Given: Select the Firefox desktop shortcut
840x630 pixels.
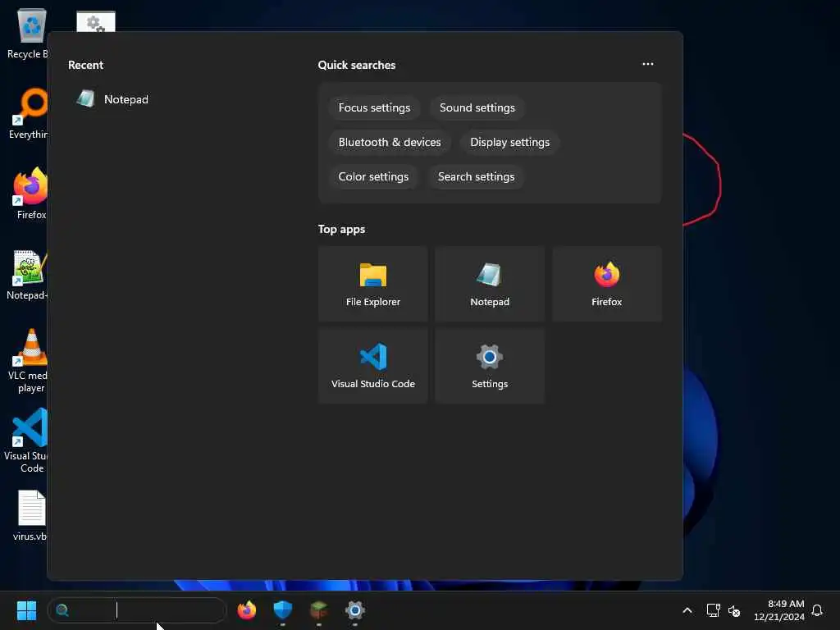Looking at the screenshot, I should point(30,194).
